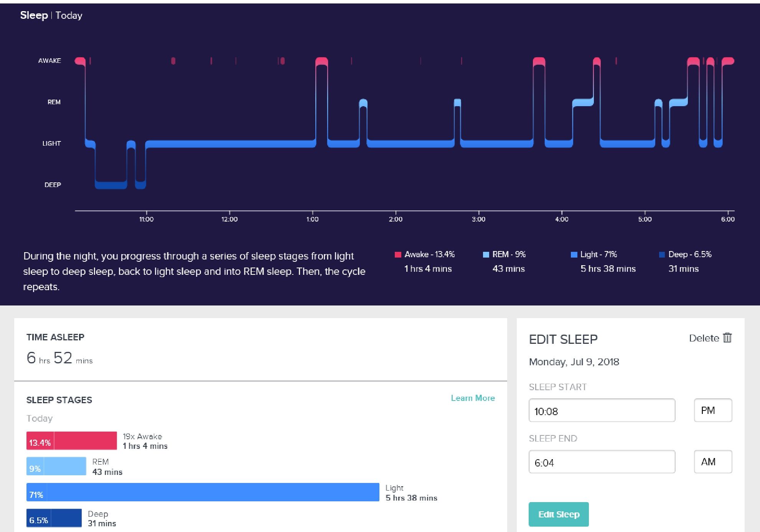Viewport: 760px width, 532px height.
Task: Click the 71% Light sleep bar
Action: pos(203,492)
